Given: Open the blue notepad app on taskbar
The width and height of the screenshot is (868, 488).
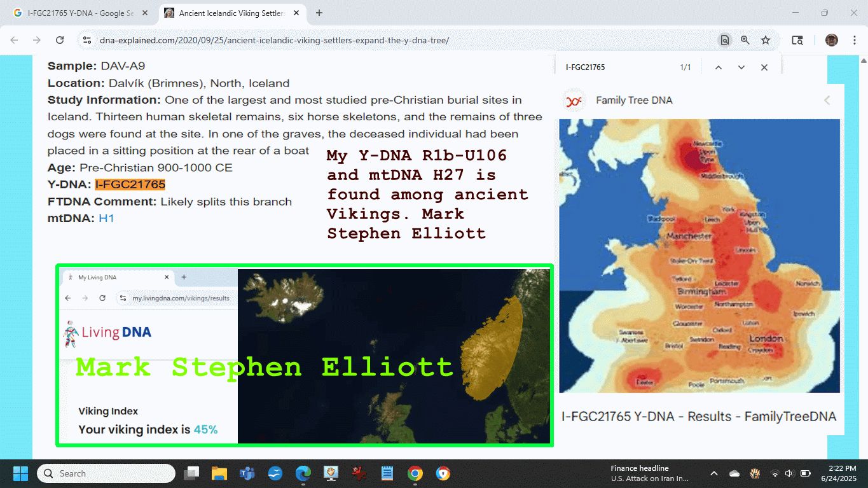Looking at the screenshot, I should pyautogui.click(x=387, y=473).
